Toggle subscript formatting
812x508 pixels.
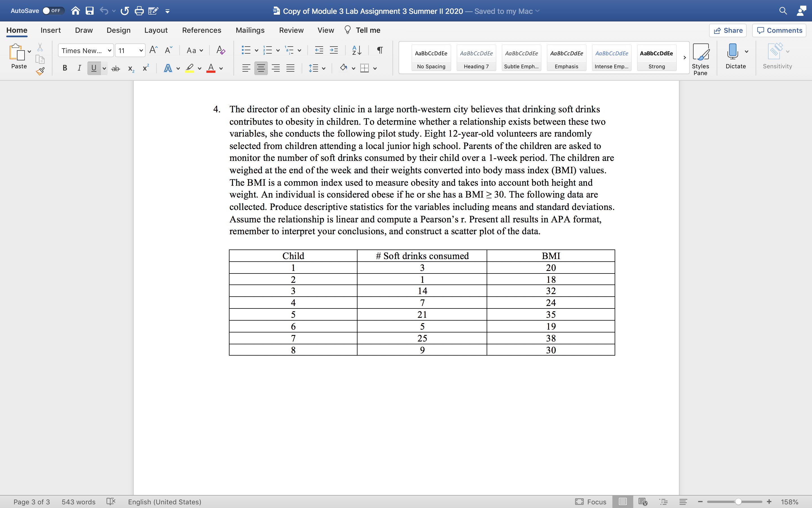pos(131,69)
